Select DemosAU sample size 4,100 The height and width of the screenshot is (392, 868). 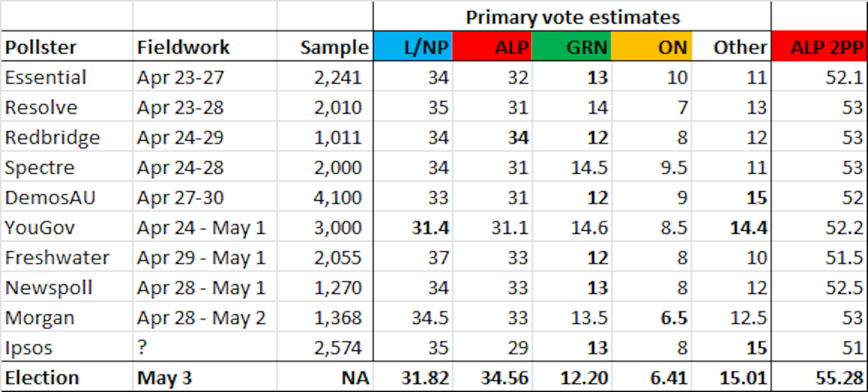coord(338,198)
